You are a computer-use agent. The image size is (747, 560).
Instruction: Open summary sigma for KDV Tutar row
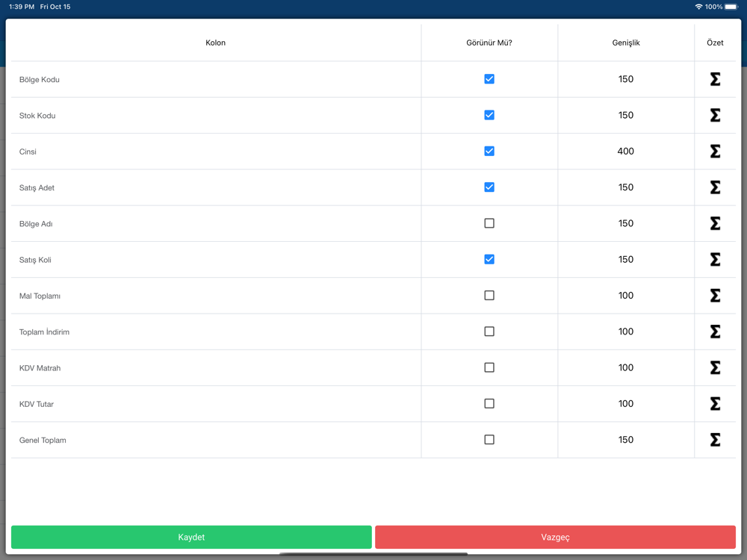[x=715, y=404]
